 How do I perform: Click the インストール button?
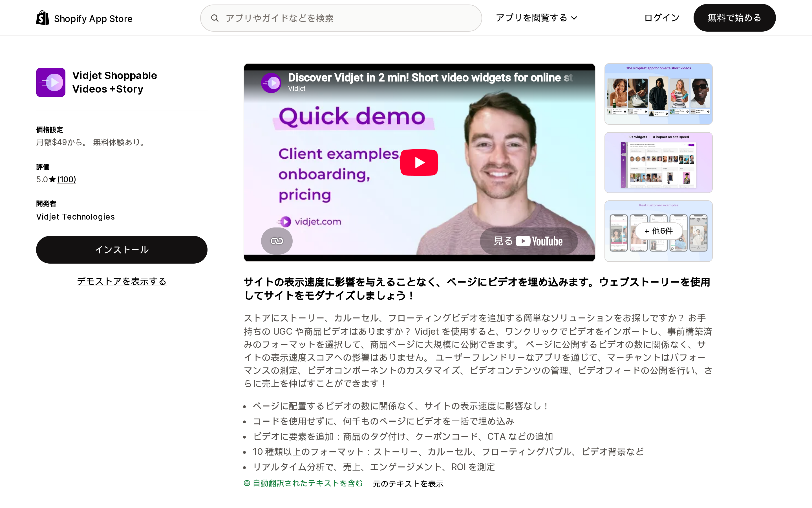122,250
